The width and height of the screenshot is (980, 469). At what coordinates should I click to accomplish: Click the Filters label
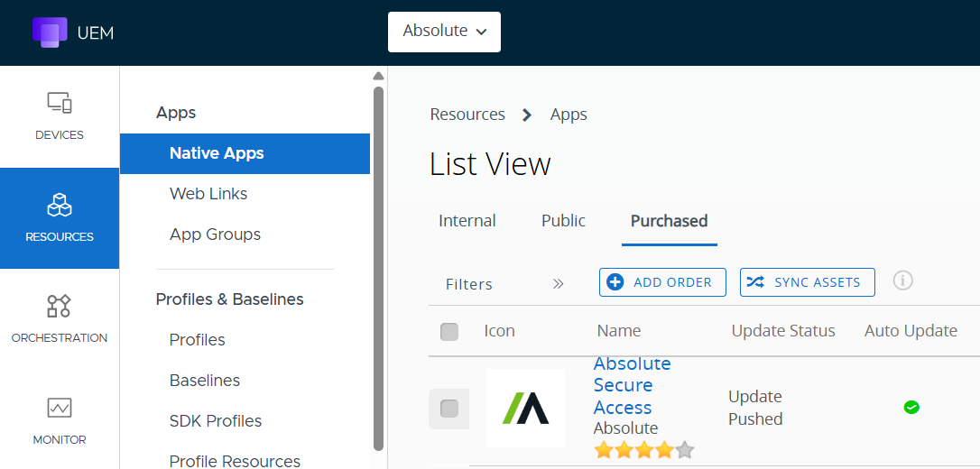469,285
